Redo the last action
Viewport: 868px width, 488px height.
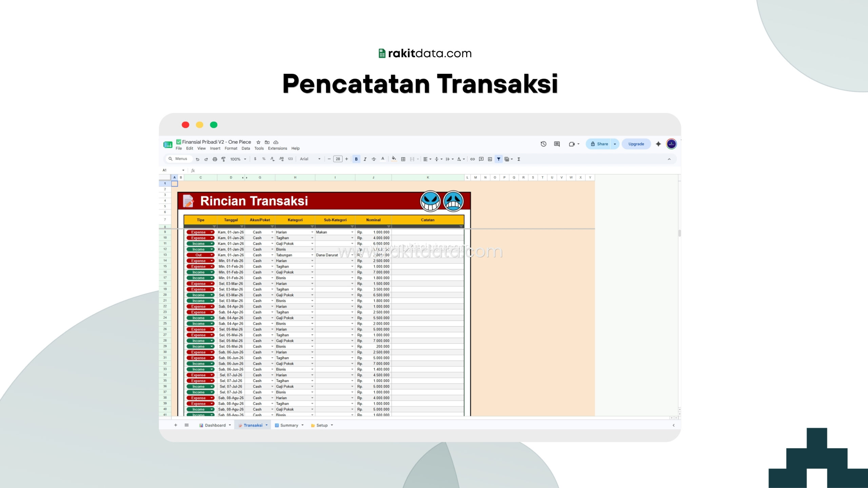(206, 159)
